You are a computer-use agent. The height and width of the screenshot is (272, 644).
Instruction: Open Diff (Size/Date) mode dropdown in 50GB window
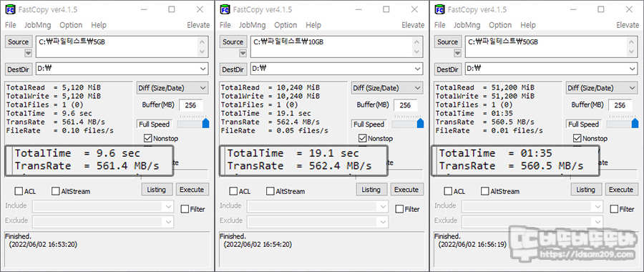(x=602, y=88)
